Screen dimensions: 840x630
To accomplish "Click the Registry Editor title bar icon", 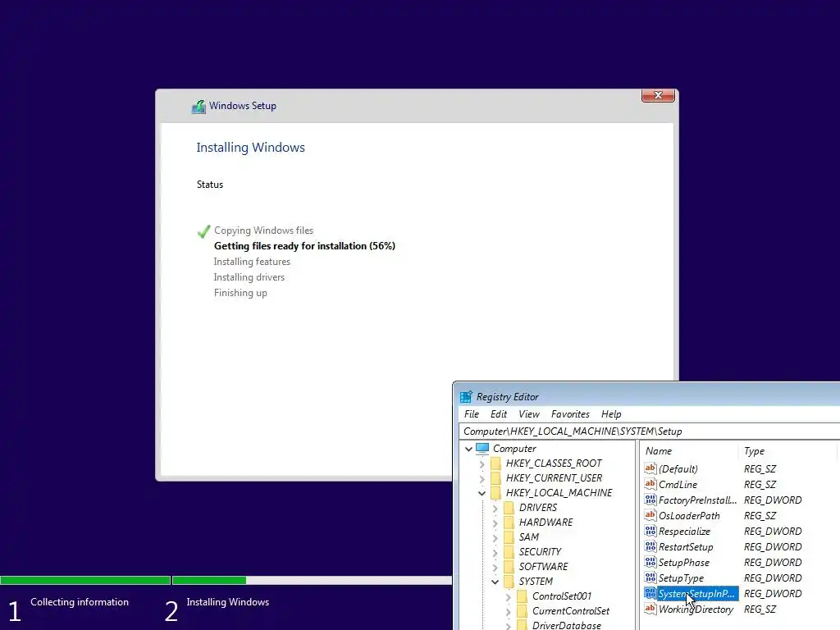I will point(466,397).
